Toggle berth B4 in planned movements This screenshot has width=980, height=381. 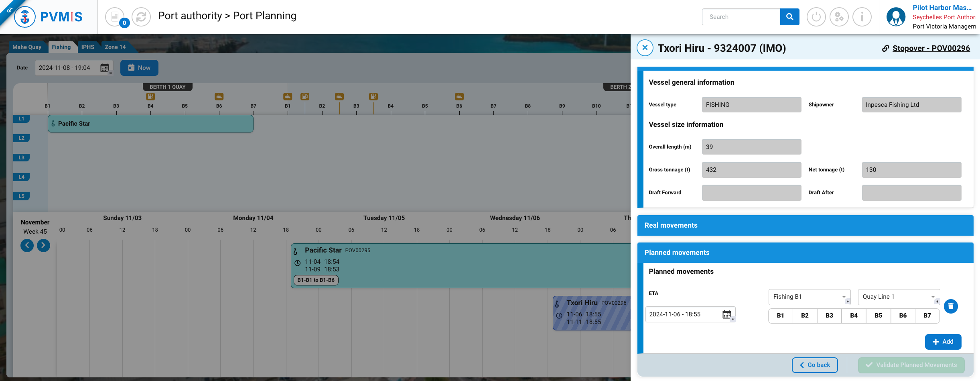coord(854,316)
